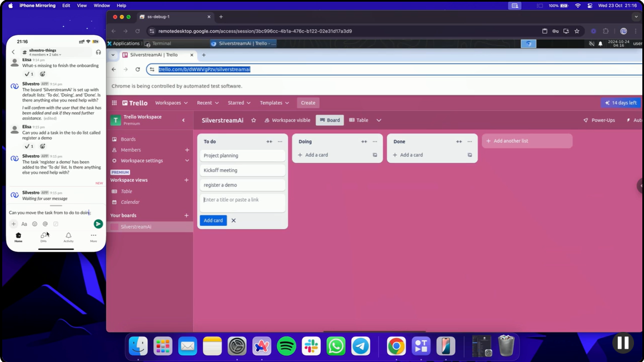Open the Window menu in menu bar
This screenshot has width=644, height=362.
tap(102, 6)
